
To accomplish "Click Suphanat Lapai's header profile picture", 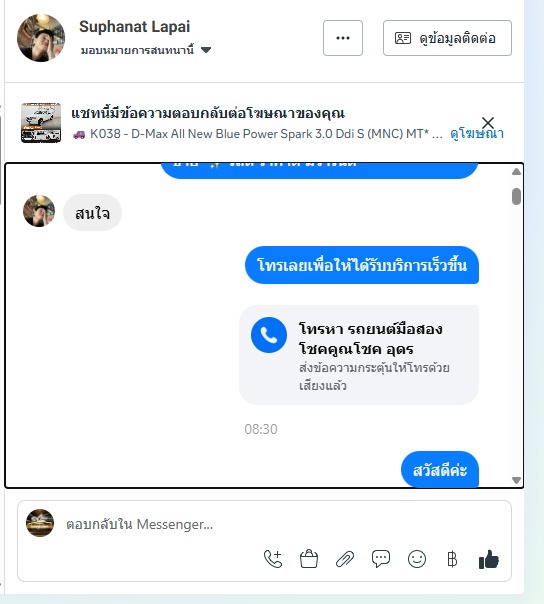I will 41,38.
